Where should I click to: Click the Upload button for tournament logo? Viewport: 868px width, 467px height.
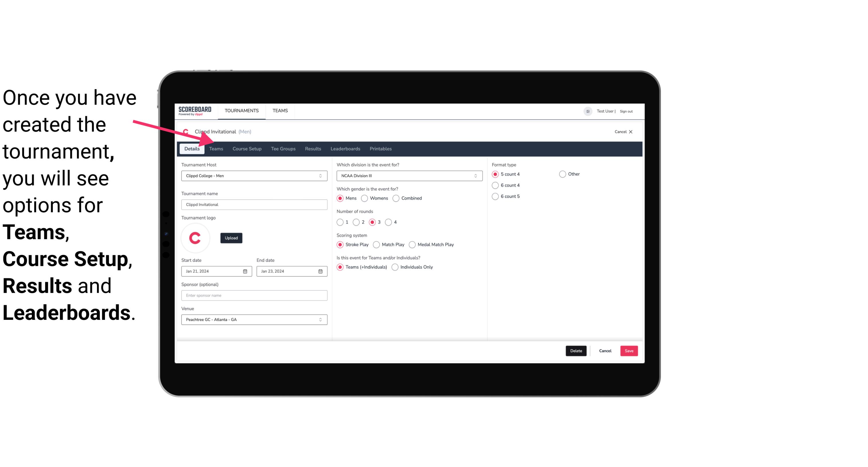(x=231, y=238)
